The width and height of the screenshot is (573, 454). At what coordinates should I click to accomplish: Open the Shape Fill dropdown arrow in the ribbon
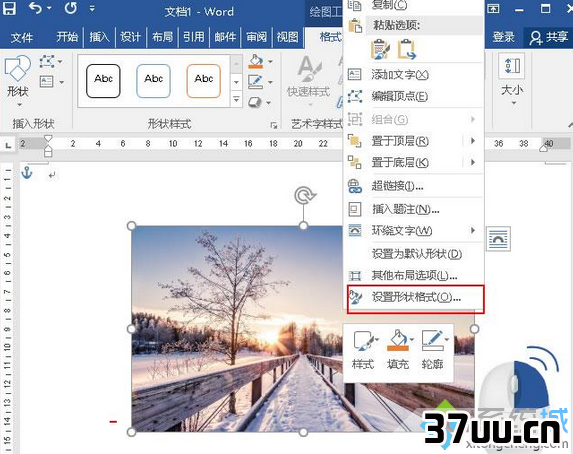pyautogui.click(x=271, y=61)
